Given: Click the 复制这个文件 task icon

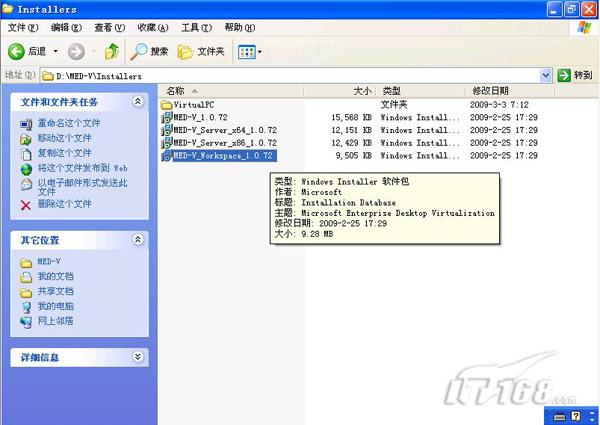Looking at the screenshot, I should 26,154.
